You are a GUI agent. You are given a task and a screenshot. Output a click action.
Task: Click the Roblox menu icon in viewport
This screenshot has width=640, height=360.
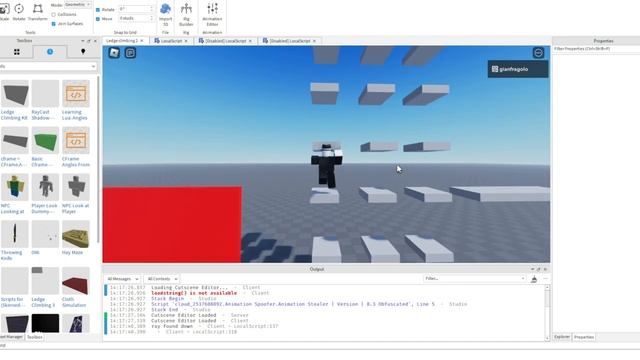[x=114, y=53]
